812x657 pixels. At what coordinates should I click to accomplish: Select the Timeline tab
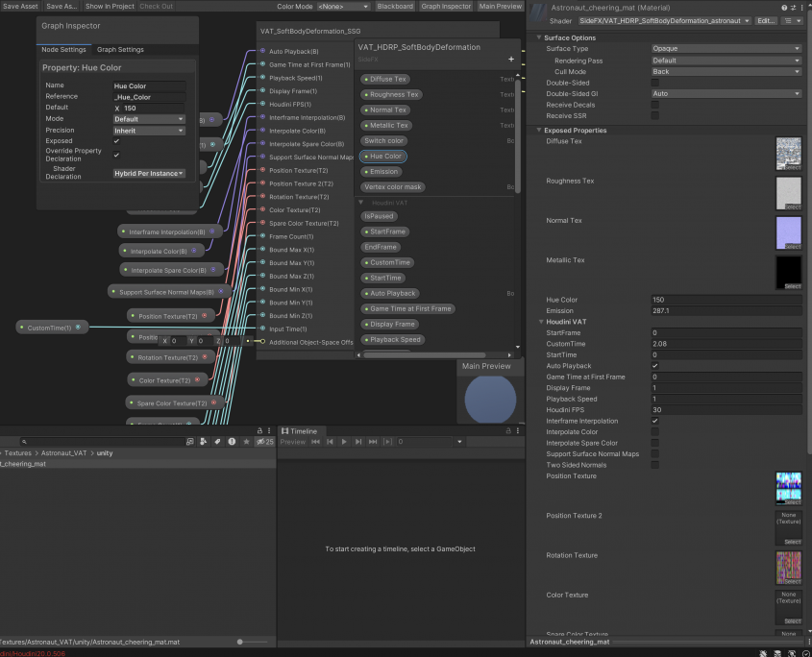coord(302,431)
